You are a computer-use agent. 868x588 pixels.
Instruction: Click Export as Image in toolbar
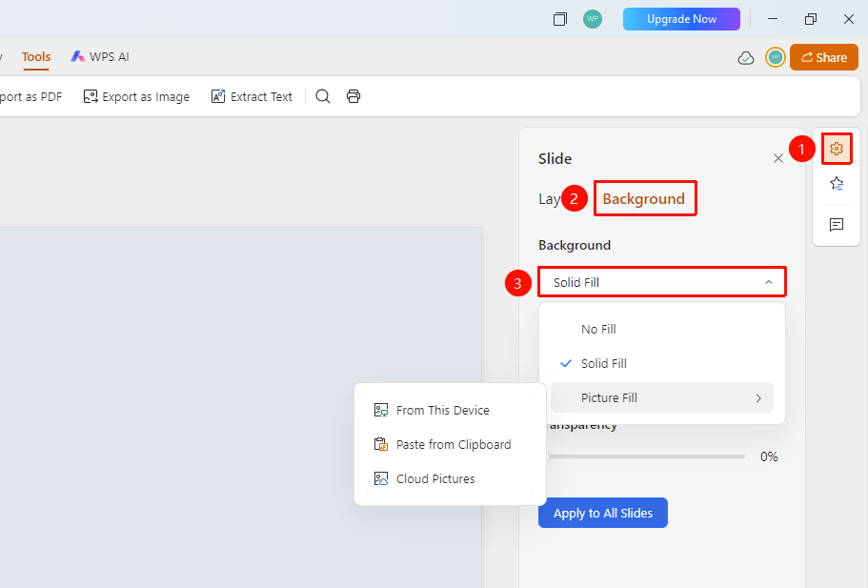(136, 96)
